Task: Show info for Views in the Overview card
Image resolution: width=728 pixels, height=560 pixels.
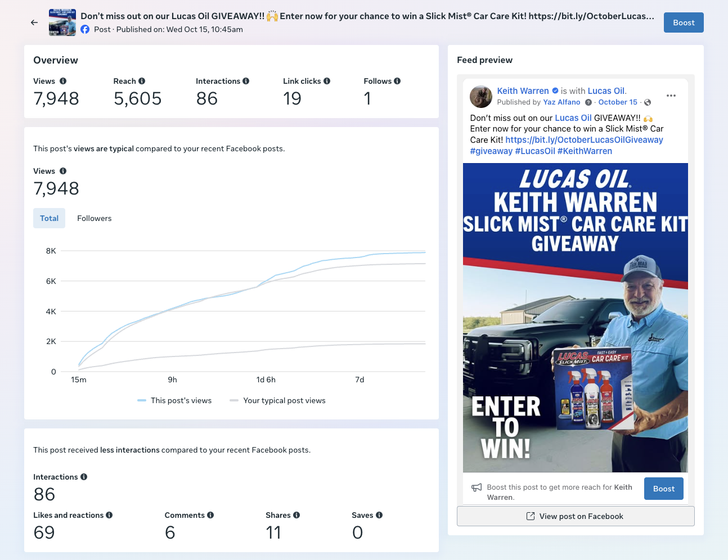Action: pos(63,81)
